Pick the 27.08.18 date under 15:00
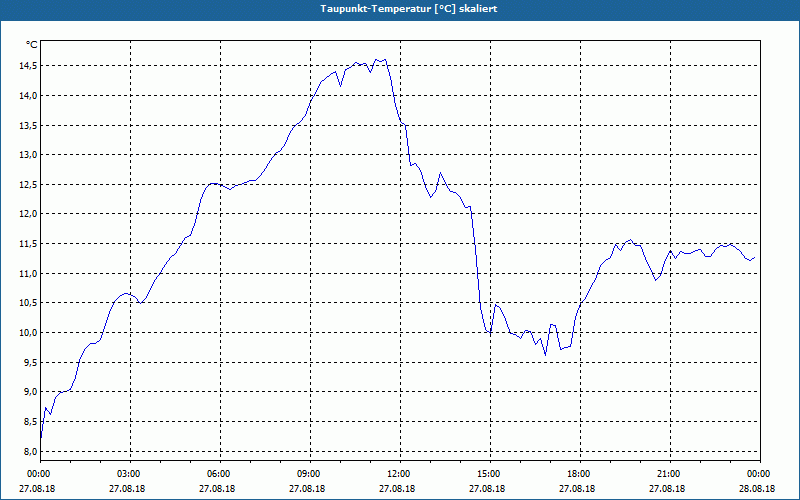Viewport: 800px width, 500px height. click(487, 489)
